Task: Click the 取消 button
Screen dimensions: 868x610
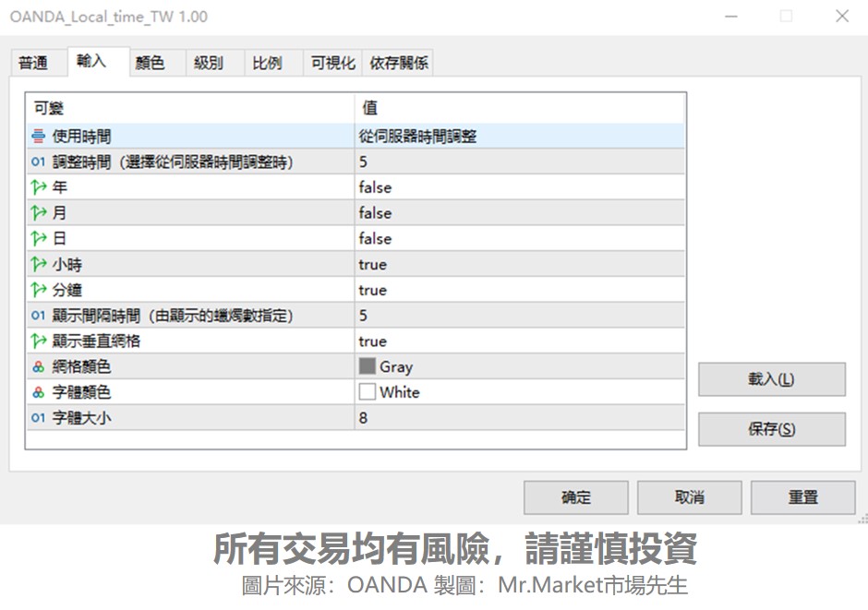Action: pos(689,497)
